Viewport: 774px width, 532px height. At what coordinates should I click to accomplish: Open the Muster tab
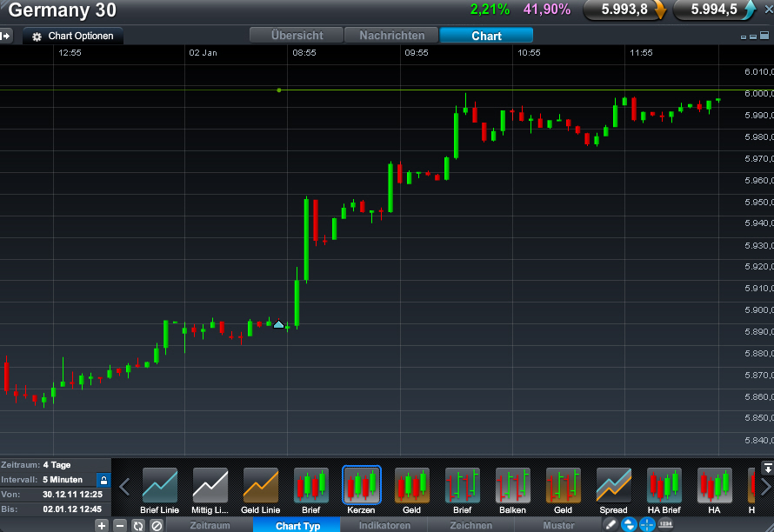[x=558, y=526]
